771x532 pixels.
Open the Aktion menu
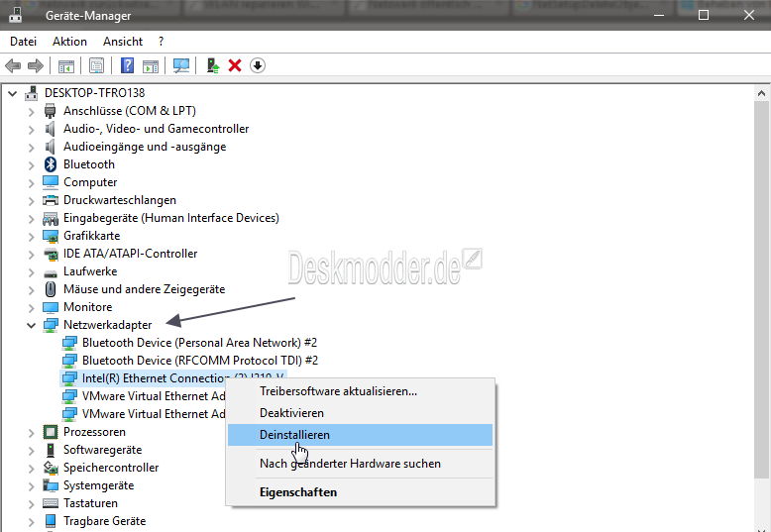[69, 42]
